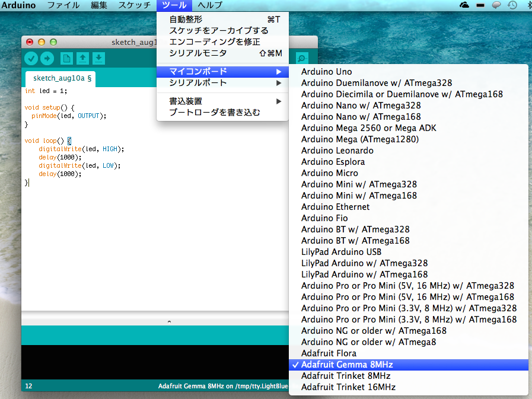The width and height of the screenshot is (532, 399).
Task: Select Arduino Nano w/ ATmega168
Action: coord(409,117)
